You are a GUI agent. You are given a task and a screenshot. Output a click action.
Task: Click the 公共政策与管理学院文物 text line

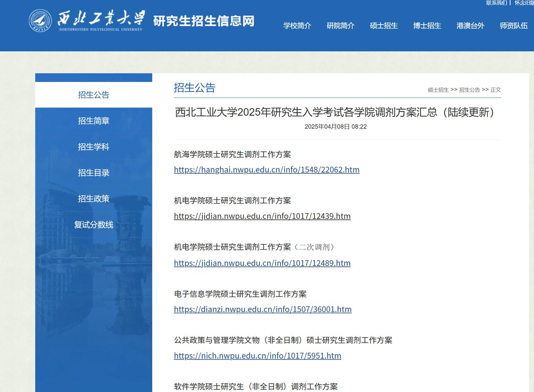coord(283,340)
